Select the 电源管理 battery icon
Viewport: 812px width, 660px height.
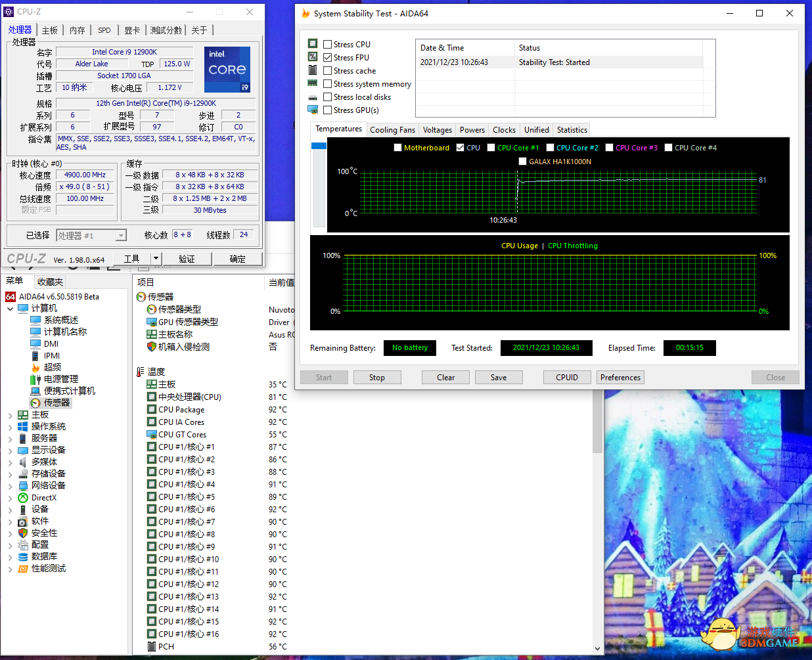[x=35, y=379]
